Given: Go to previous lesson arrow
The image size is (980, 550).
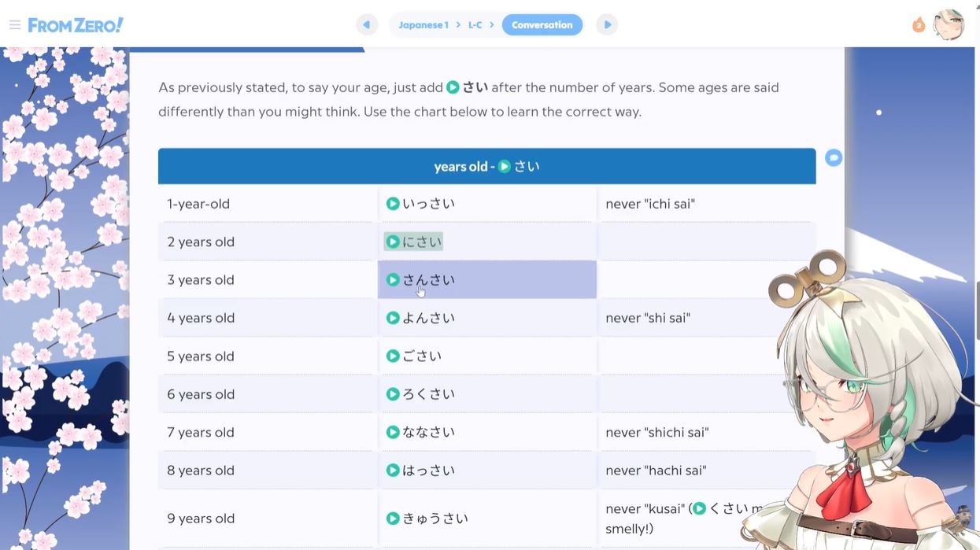Looking at the screenshot, I should (x=366, y=25).
